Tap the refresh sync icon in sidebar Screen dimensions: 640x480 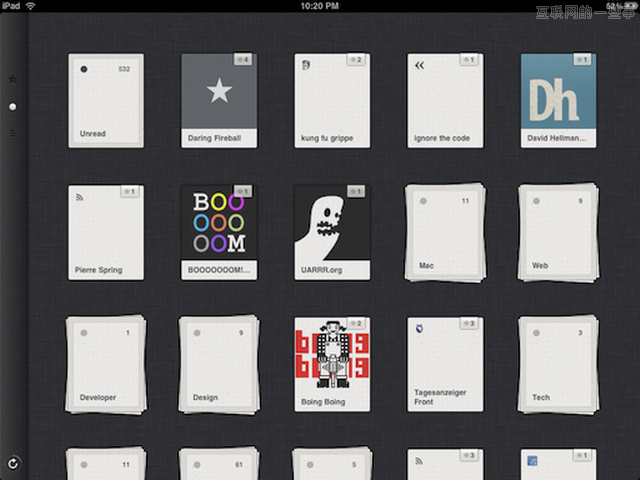click(12, 463)
